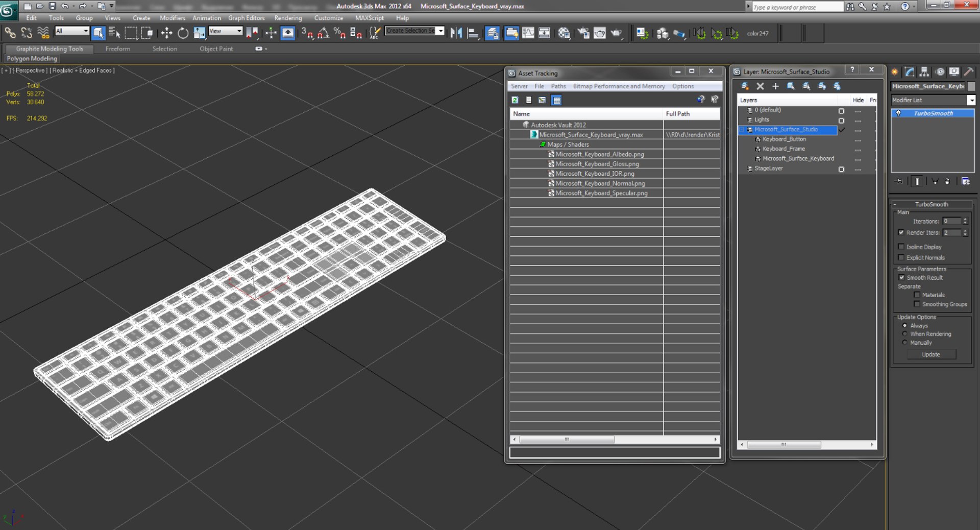The width and height of the screenshot is (980, 530).
Task: Open the MAXScript menu
Action: coord(370,18)
